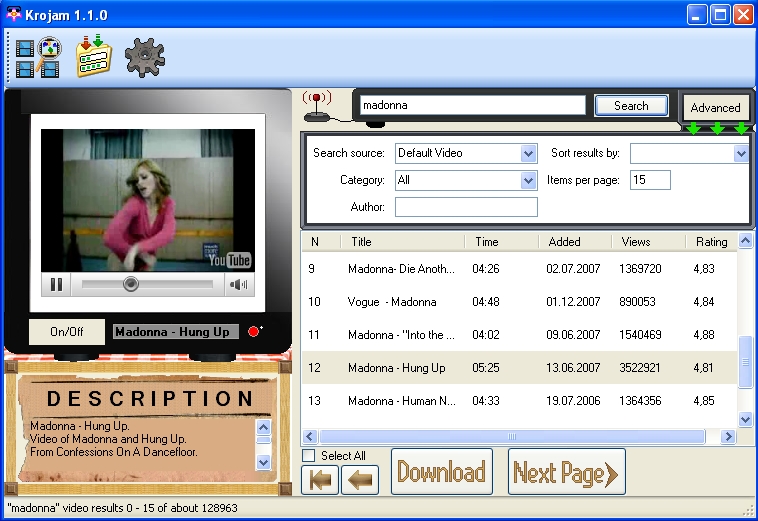Click the 3522921 views cell
758x521 pixels.
[640, 368]
